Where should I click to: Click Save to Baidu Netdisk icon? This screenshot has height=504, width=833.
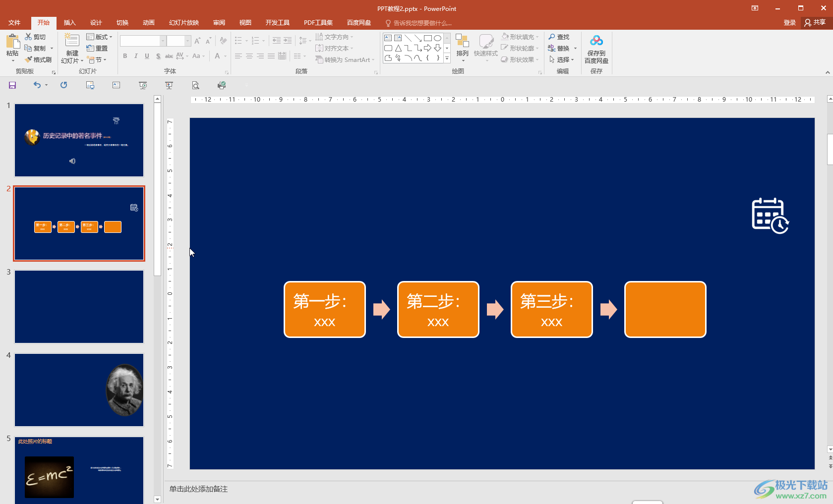[596, 41]
